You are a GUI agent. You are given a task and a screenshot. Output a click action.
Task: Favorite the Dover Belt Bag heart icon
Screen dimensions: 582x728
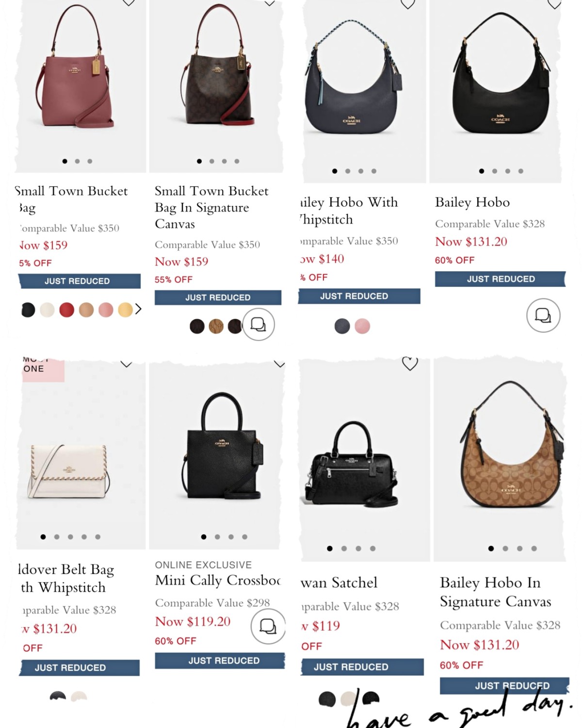click(x=126, y=364)
